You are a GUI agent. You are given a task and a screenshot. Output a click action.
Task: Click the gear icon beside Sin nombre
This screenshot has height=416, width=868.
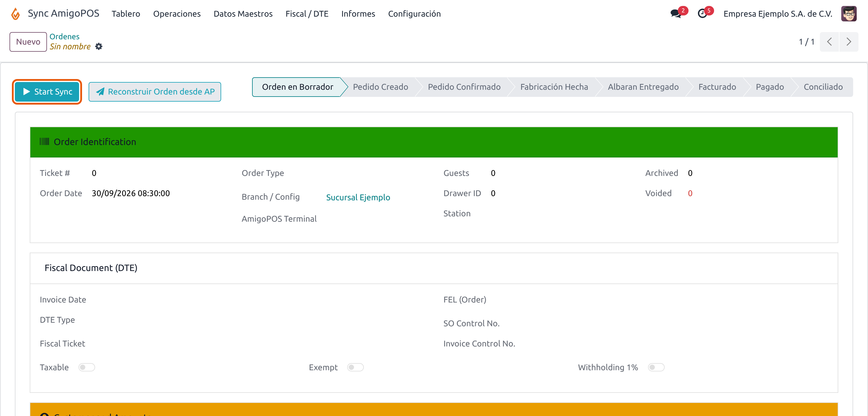pyautogui.click(x=98, y=46)
